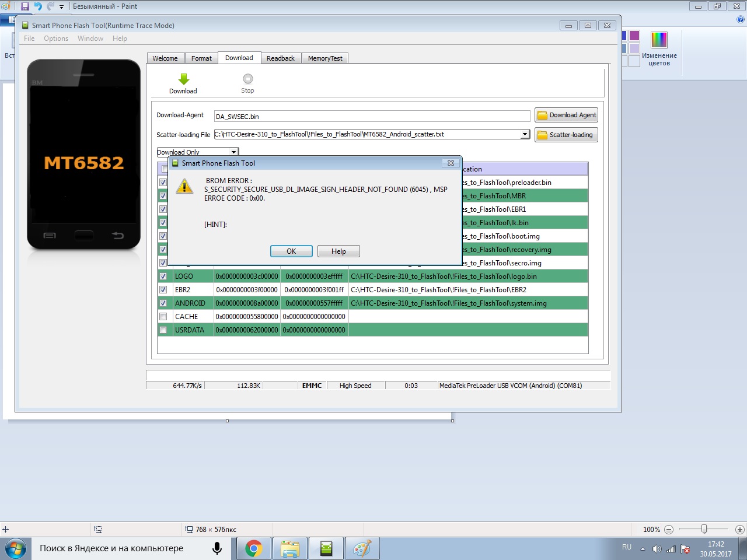Open the Options menu in Flash Tool

point(56,38)
